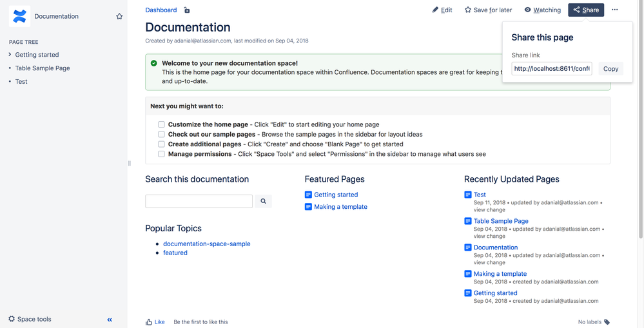Screen dimensions: 644x328
Task: Click the Confluence space logo
Action: (x=19, y=16)
